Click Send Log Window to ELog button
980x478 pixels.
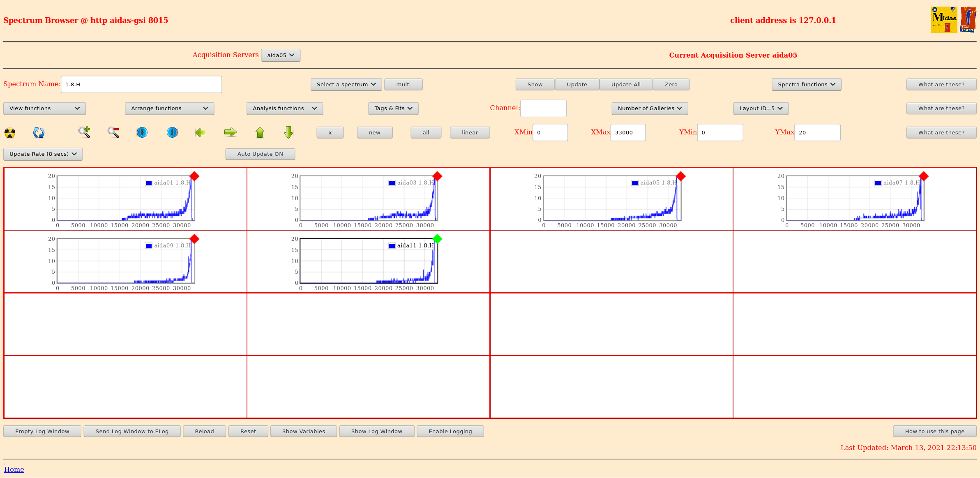click(x=132, y=432)
